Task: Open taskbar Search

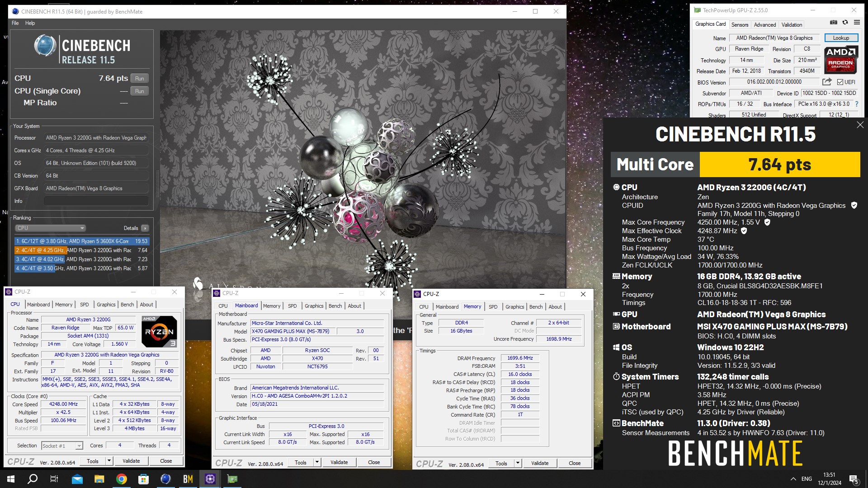Action: [33, 479]
